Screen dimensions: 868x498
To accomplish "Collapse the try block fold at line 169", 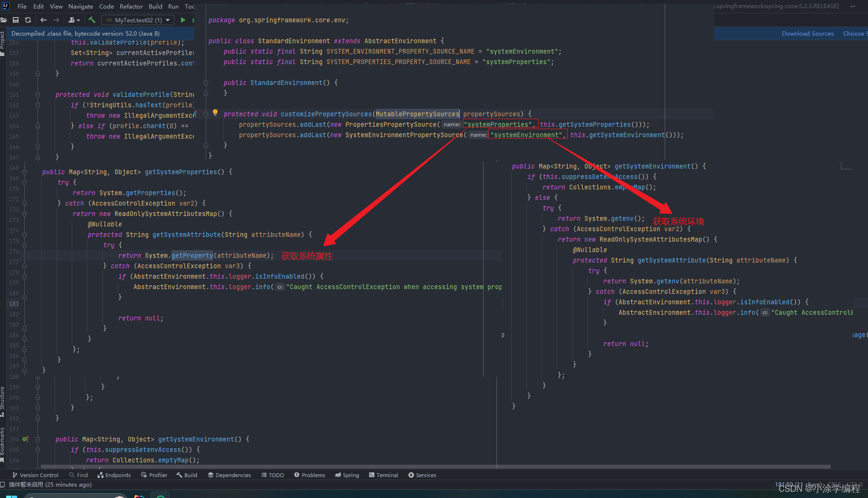I will (24, 182).
